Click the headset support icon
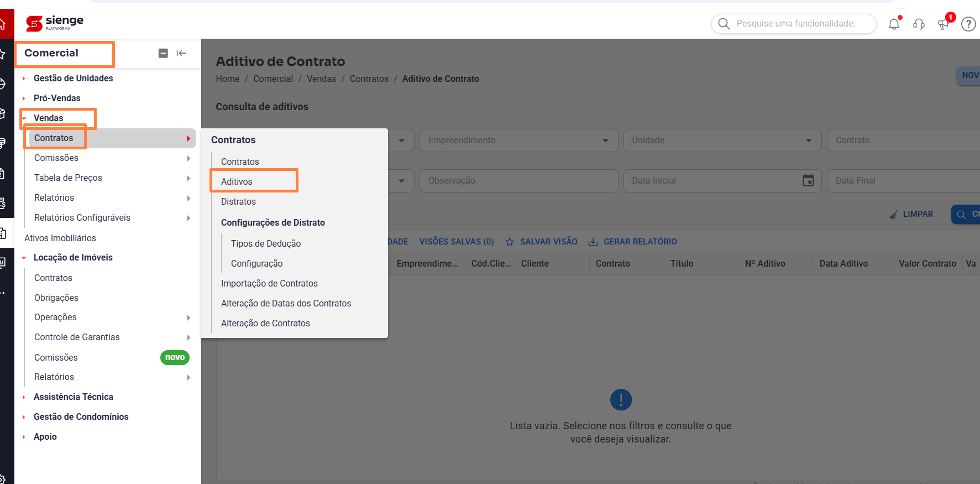The width and height of the screenshot is (980, 484). [x=919, y=24]
